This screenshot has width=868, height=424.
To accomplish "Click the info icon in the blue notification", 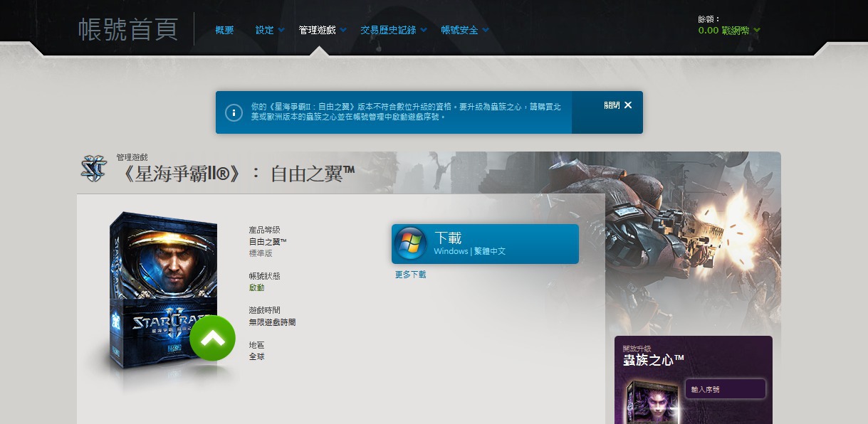I will click(x=234, y=112).
